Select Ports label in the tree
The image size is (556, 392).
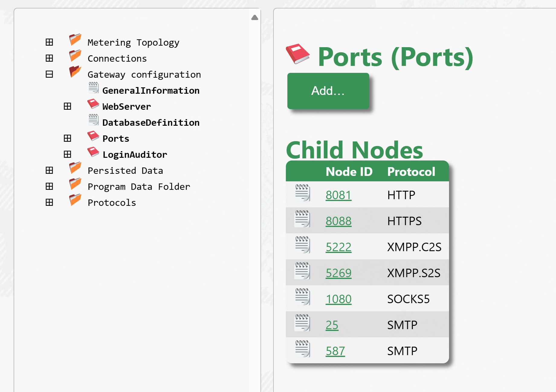click(116, 138)
